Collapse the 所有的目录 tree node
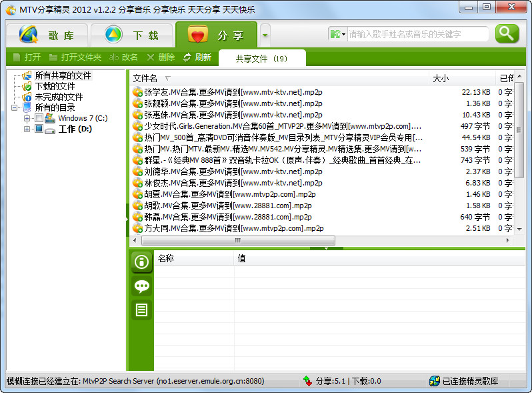532x393 pixels. point(14,107)
